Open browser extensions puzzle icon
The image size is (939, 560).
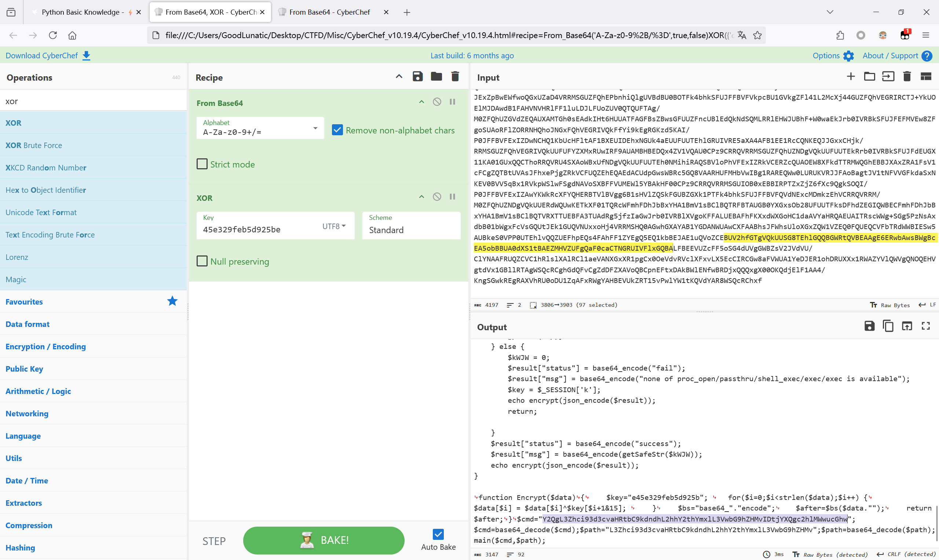coord(840,35)
